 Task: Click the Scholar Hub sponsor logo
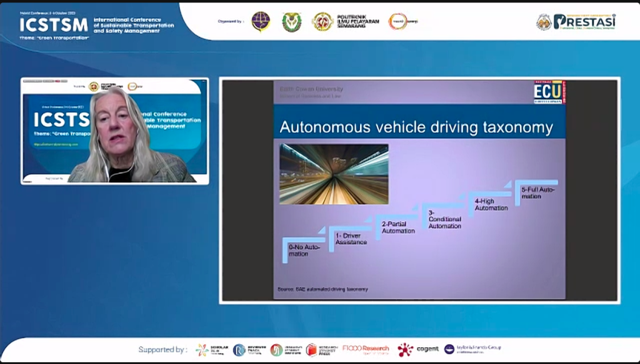tap(211, 350)
